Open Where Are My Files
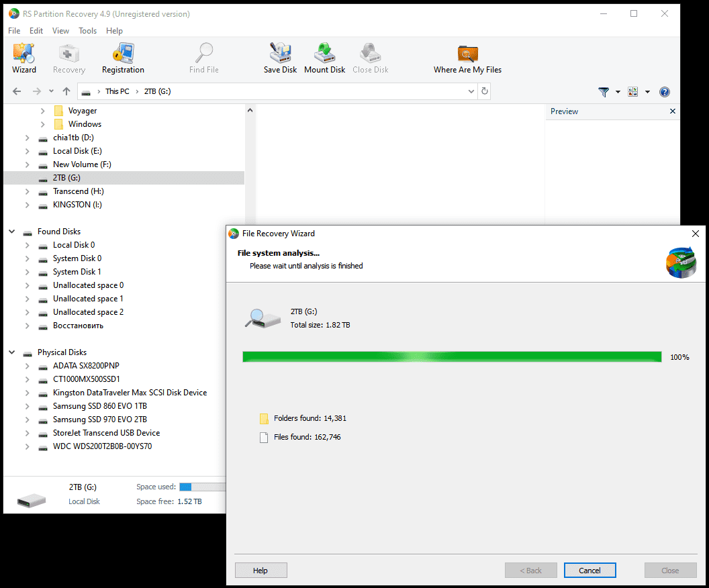This screenshot has height=588, width=709. (467, 58)
